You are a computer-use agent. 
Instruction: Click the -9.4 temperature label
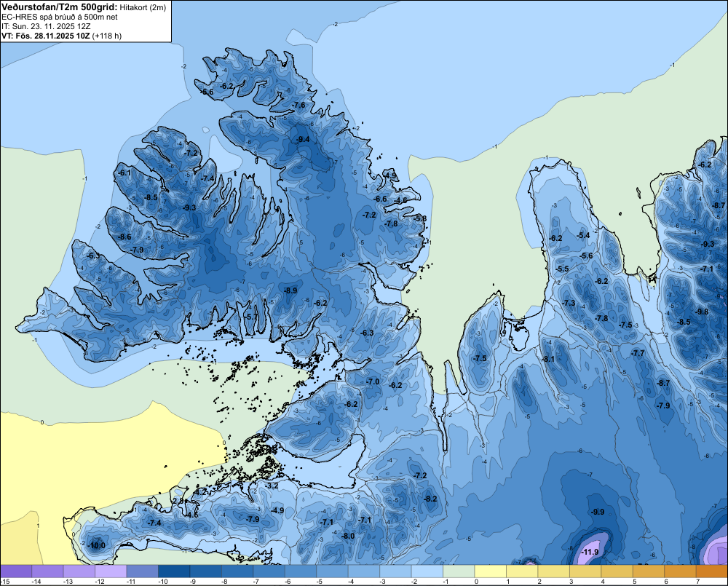click(303, 139)
